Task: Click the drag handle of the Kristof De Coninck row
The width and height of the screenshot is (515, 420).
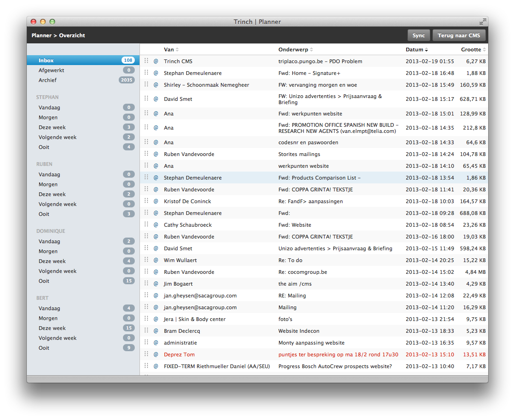Action: (147, 200)
